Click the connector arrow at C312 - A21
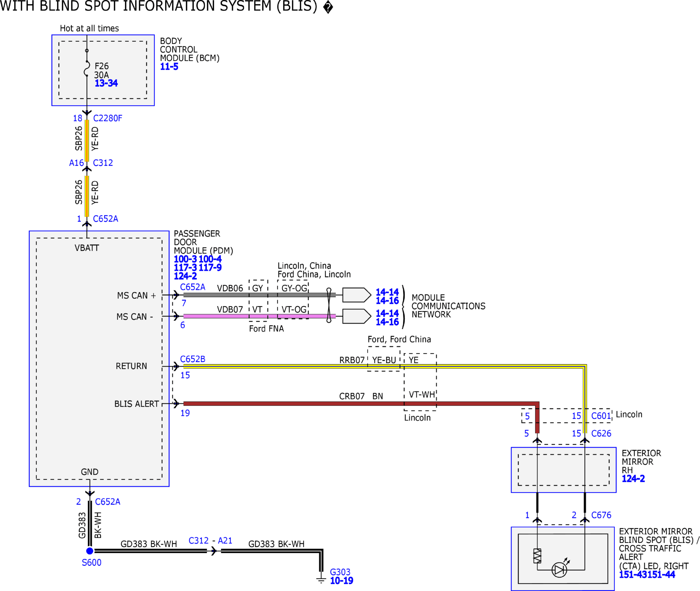 coord(214,551)
